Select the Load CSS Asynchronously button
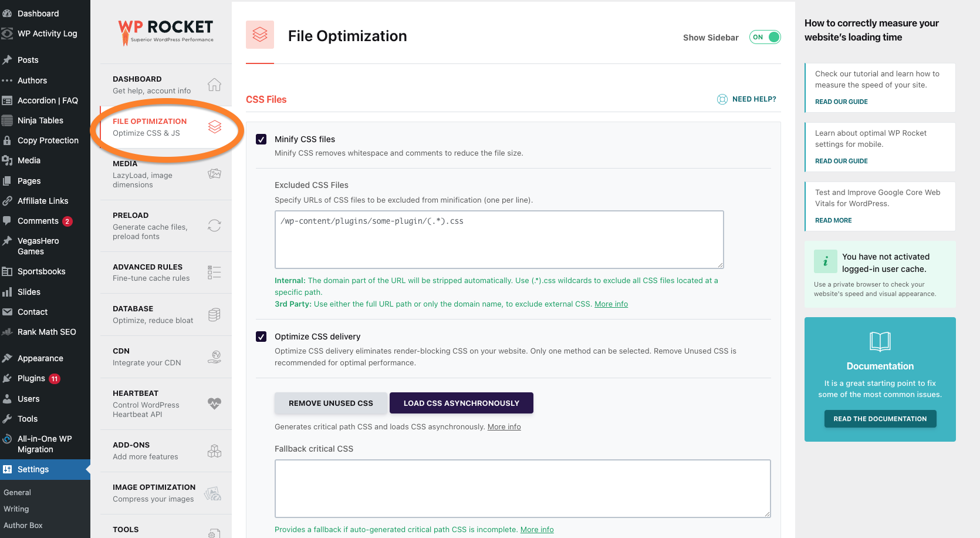Screen dimensions: 980x538 pyautogui.click(x=461, y=403)
